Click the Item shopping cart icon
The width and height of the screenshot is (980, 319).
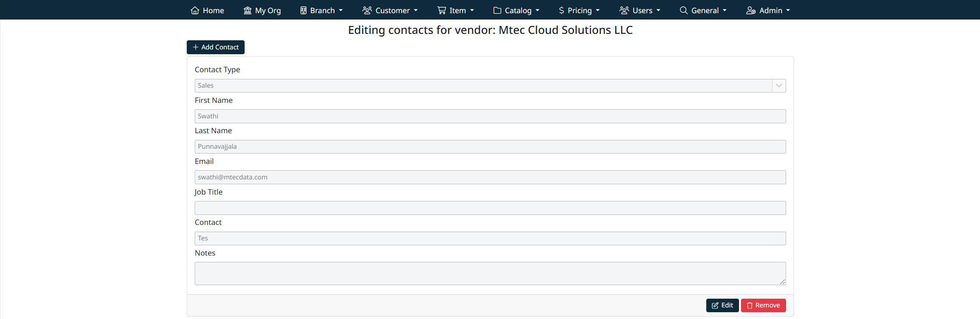[441, 10]
